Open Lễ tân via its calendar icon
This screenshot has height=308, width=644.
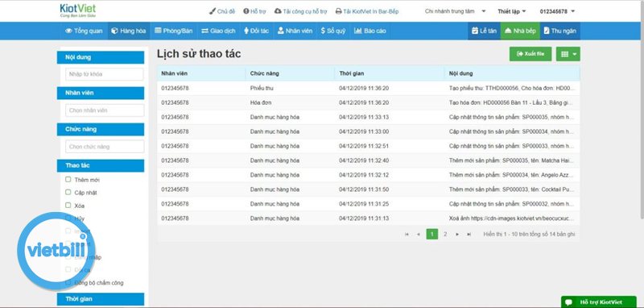(x=475, y=31)
